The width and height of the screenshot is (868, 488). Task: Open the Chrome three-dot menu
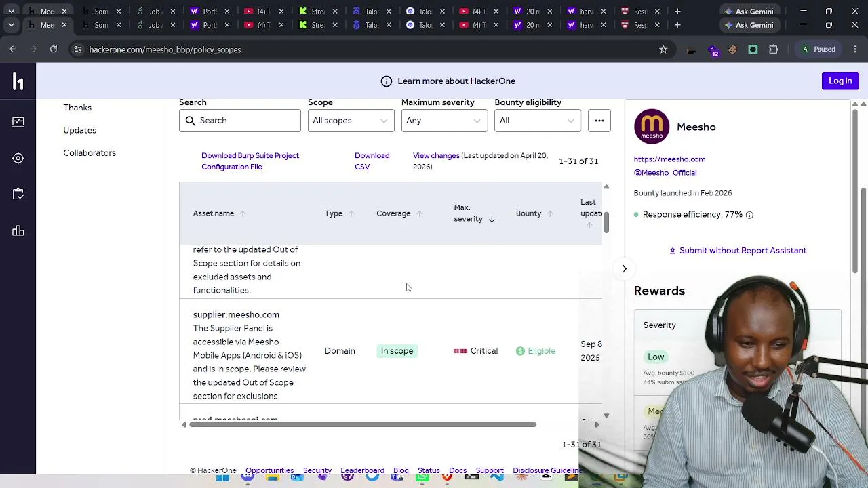coord(854,49)
